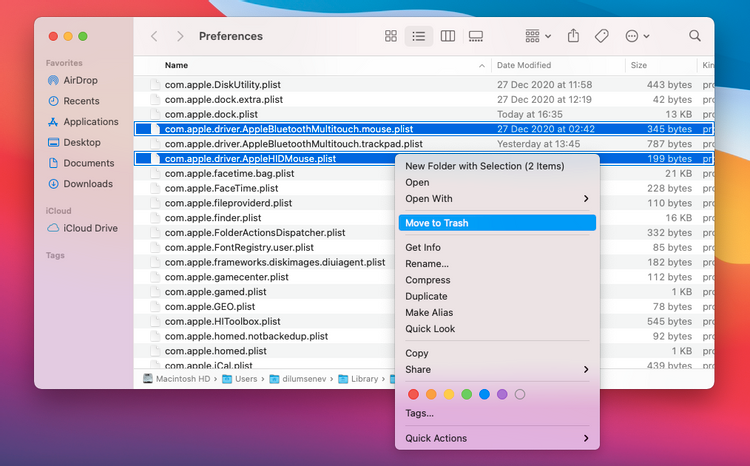This screenshot has height=466, width=750.
Task: Click the back navigation arrow
Action: point(154,36)
